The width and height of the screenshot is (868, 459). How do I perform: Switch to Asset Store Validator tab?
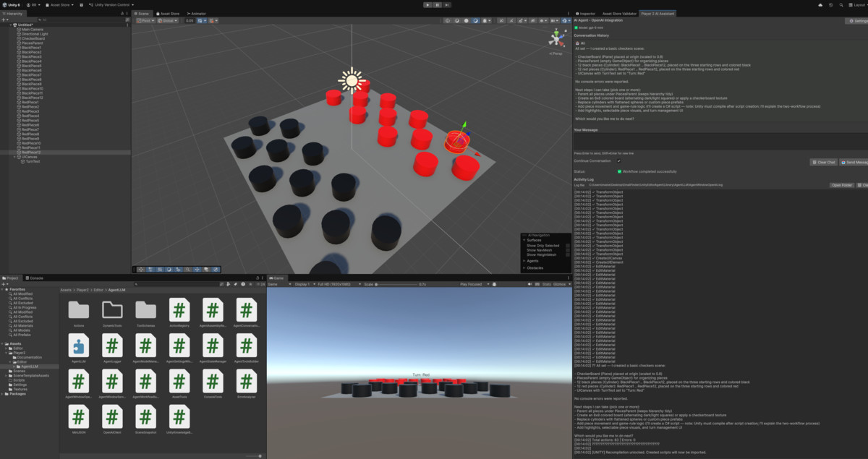[x=618, y=13]
